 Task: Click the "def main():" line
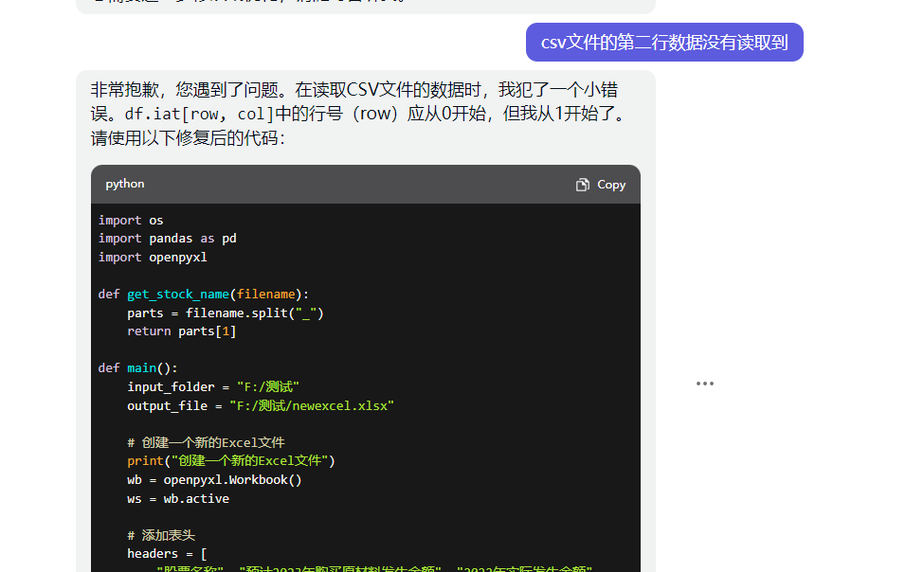coord(138,368)
